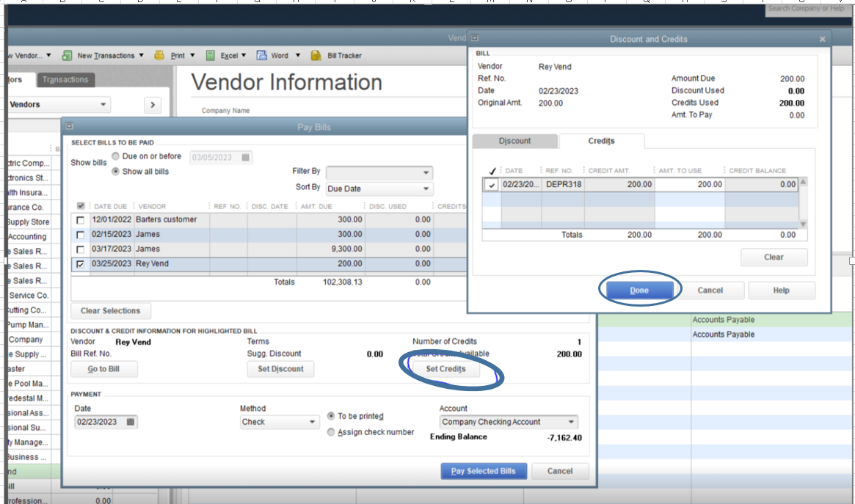
Task: Uncheck the Rey Vend bill checkbox
Action: [x=80, y=264]
